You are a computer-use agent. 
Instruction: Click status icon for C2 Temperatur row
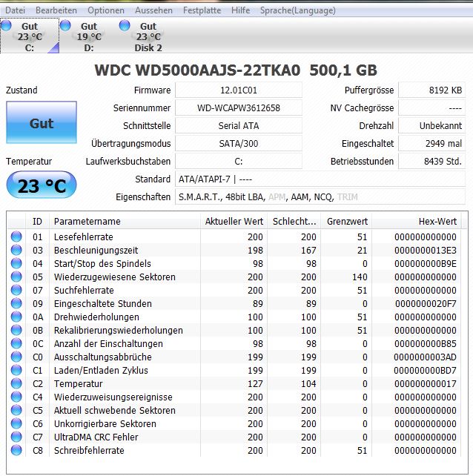[16, 383]
